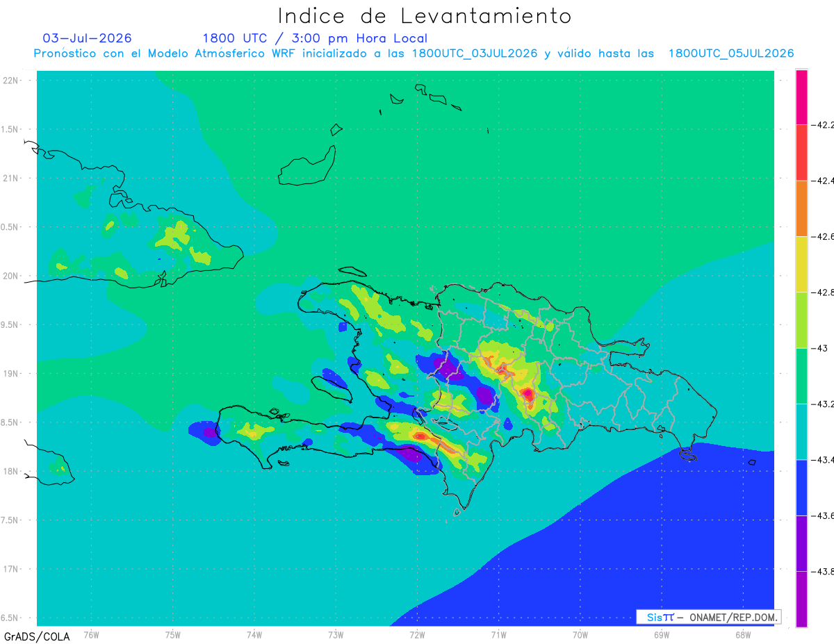This screenshot has width=834, height=644.
Task: Click the 74W longitude label
Action: [254, 635]
